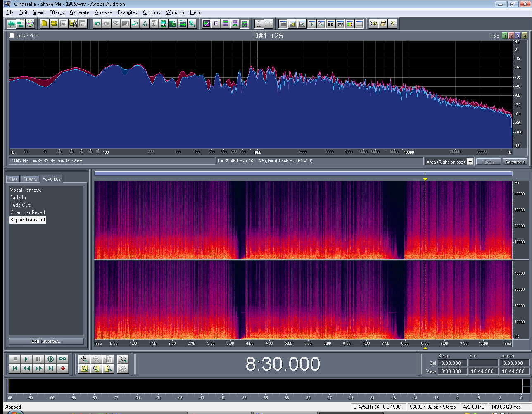Start recording with the red Record button

click(x=62, y=368)
